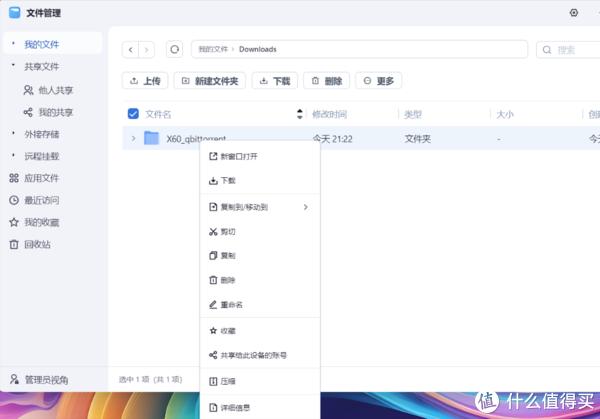The width and height of the screenshot is (600, 419).
Task: Click the 修改时间 column header
Action: pyautogui.click(x=329, y=114)
